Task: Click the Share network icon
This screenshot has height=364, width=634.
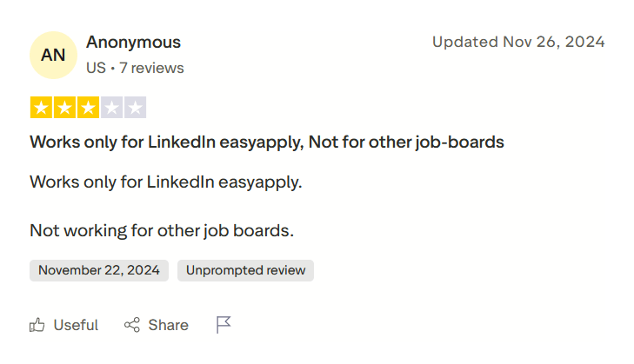Action: [132, 325]
